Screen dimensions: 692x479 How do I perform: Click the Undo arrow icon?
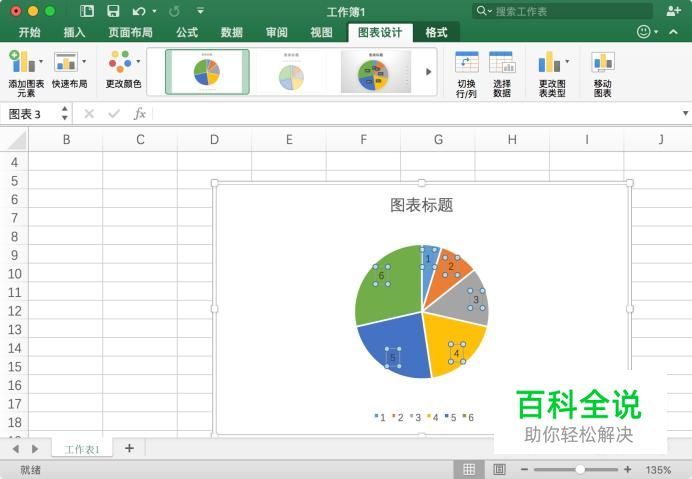pyautogui.click(x=139, y=11)
